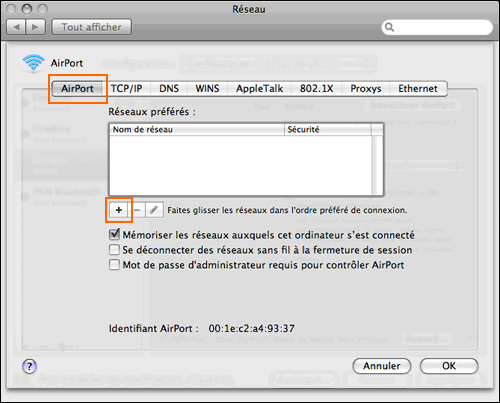The height and width of the screenshot is (403, 500).
Task: Sort by Nom de réseau column header
Action: (197, 130)
